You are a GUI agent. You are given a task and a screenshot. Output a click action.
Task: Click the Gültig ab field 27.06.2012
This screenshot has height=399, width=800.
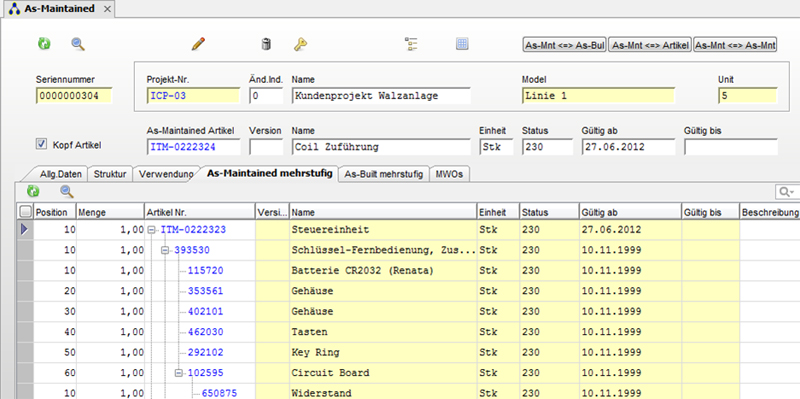[628, 147]
